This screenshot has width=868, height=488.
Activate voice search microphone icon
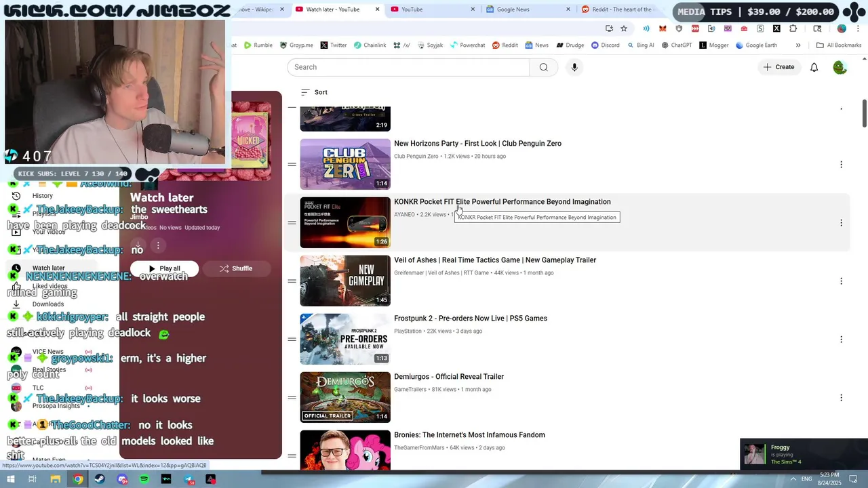point(574,67)
